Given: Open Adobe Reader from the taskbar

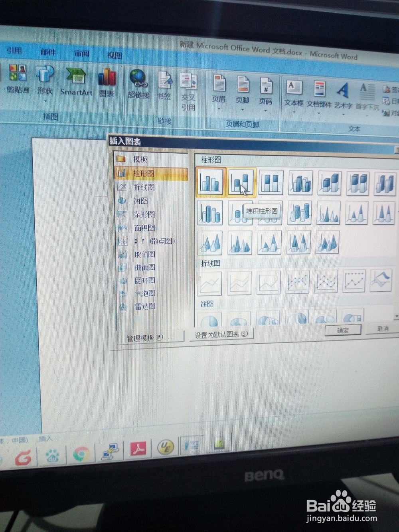Looking at the screenshot, I should pos(138,449).
